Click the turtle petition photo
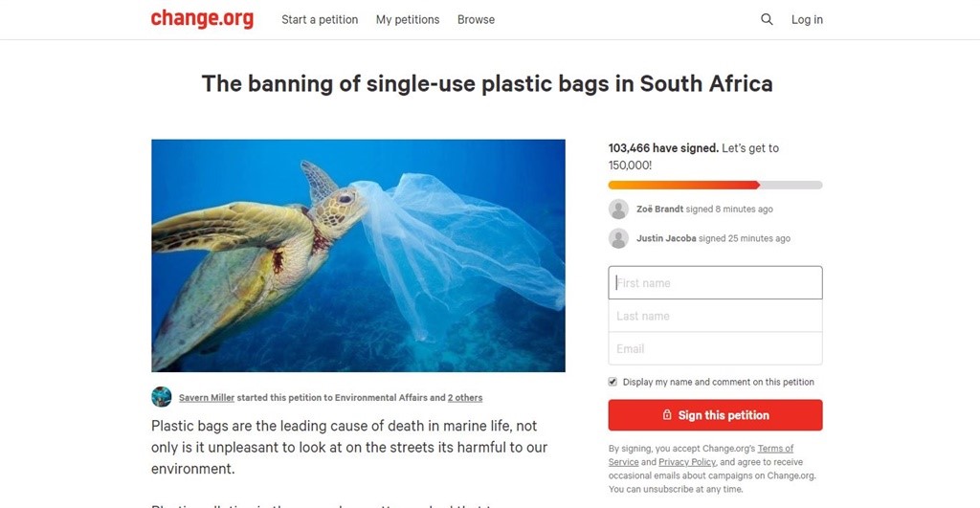This screenshot has width=980, height=508. pos(358,255)
